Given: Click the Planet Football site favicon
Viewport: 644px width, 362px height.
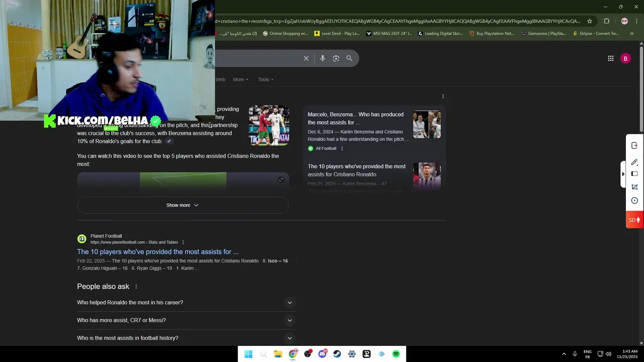Looking at the screenshot, I should [x=82, y=239].
